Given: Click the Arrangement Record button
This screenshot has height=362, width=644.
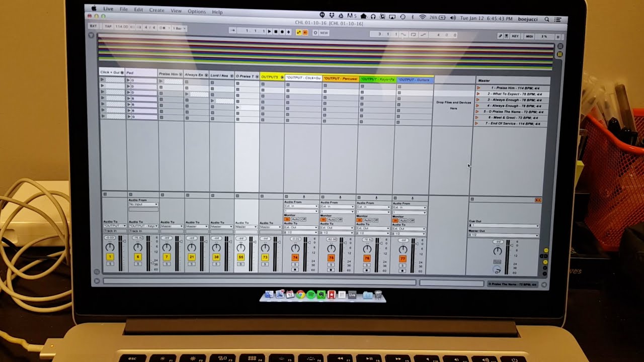Looking at the screenshot, I should (282, 32).
